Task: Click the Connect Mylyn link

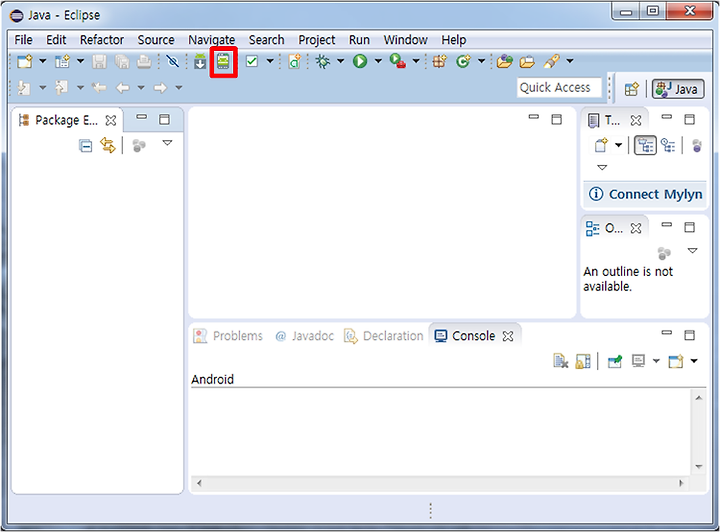Action: click(x=655, y=194)
